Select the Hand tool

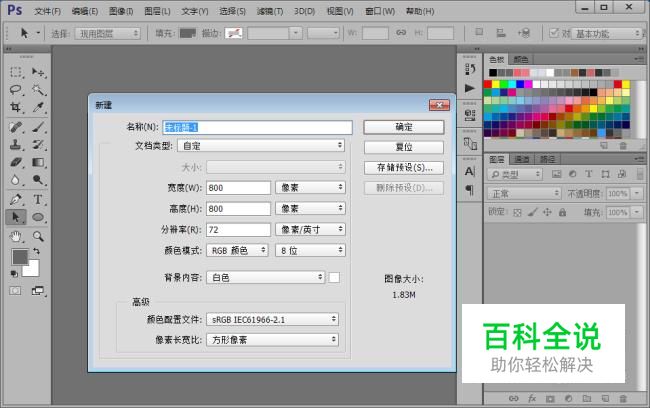click(16, 236)
